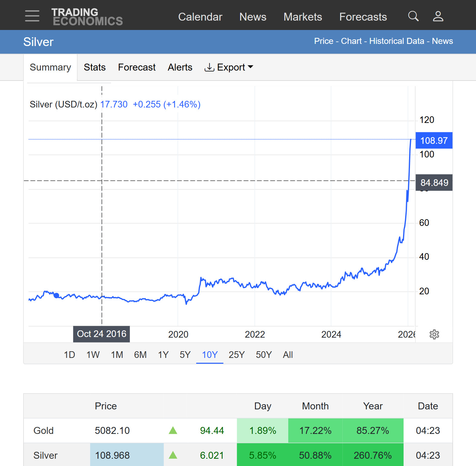Click Gold year change 85.27%
The height and width of the screenshot is (466, 476).
[373, 430]
